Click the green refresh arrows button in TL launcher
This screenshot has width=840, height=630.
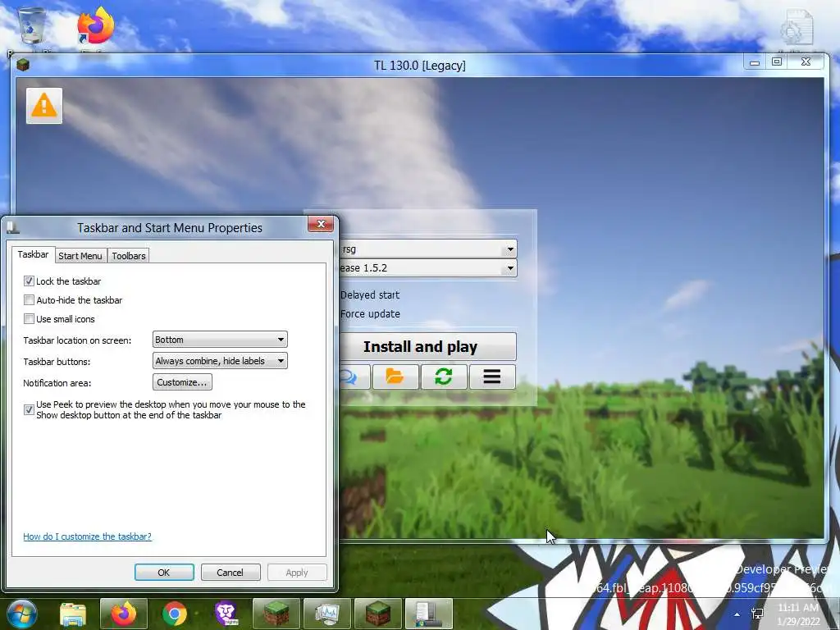444,377
